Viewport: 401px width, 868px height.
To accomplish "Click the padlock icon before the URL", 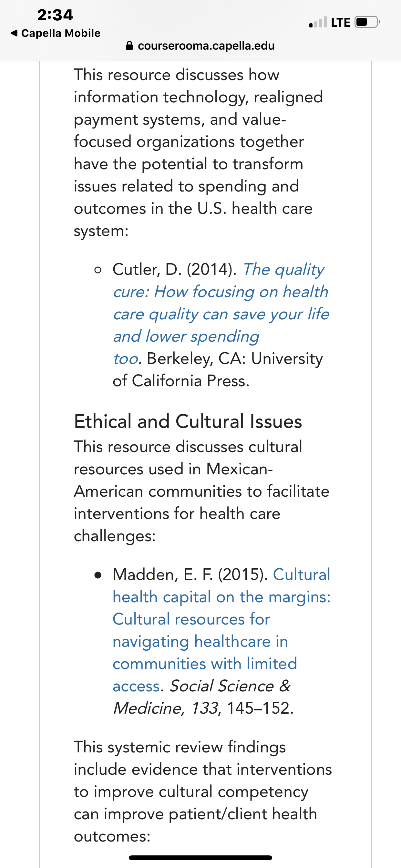I will [x=129, y=46].
